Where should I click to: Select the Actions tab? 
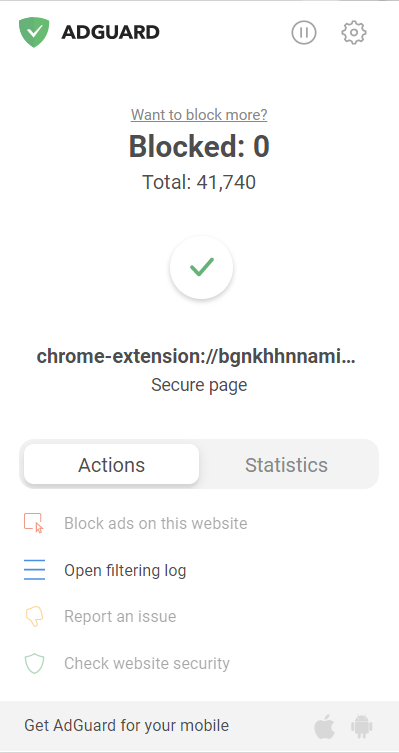pos(111,464)
